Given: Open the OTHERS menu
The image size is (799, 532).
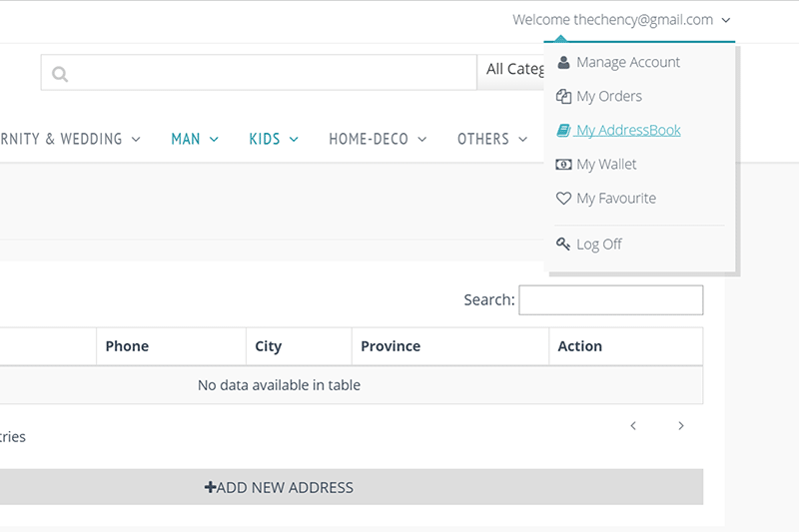Looking at the screenshot, I should tap(492, 139).
